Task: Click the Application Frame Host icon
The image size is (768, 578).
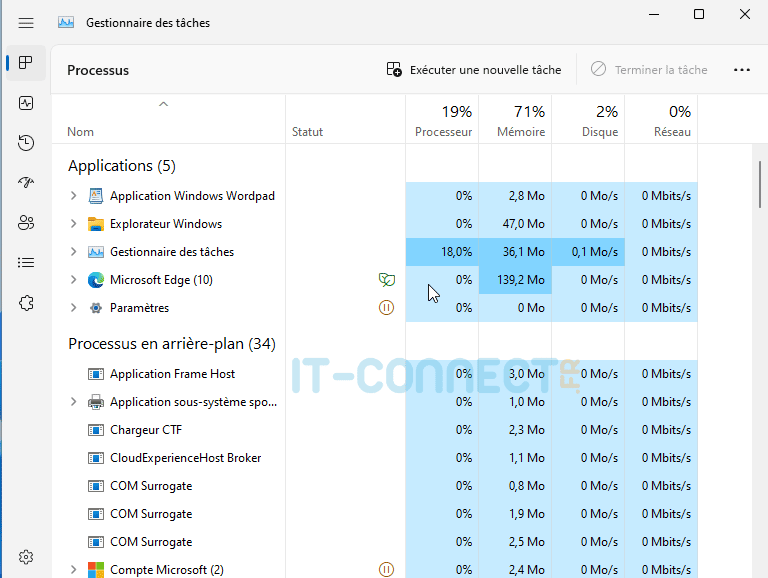Action: coord(96,374)
